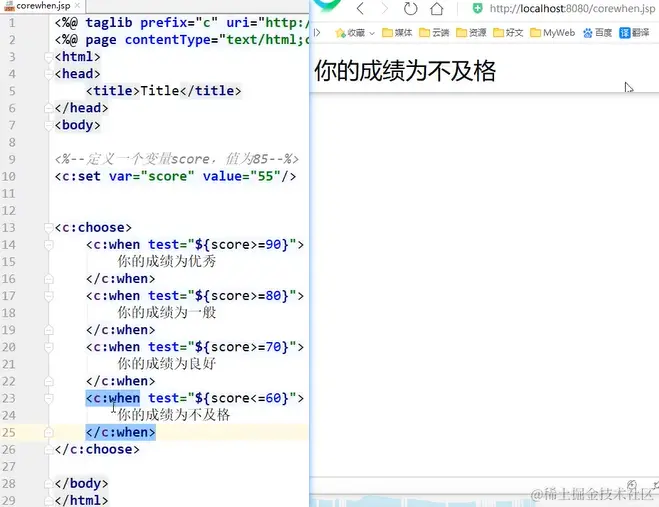Open the browser home page
The width and height of the screenshot is (659, 507).
pyautogui.click(x=437, y=8)
